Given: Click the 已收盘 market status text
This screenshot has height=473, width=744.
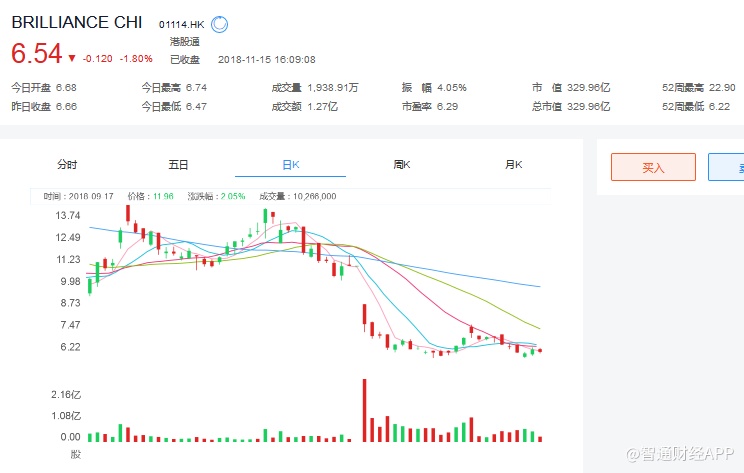Looking at the screenshot, I should 187,58.
